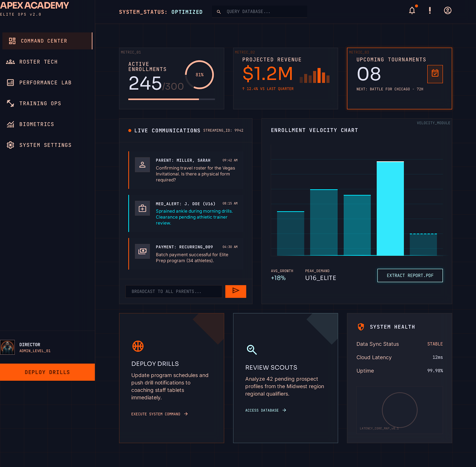Click the search magnifier icon
The width and height of the screenshot is (476, 467).
pos(219,12)
